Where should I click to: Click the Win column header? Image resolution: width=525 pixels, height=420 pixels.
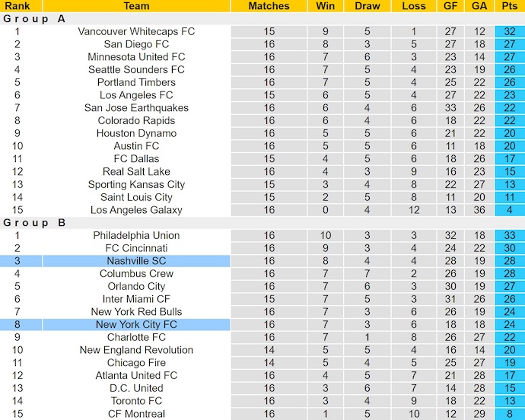(x=325, y=6)
